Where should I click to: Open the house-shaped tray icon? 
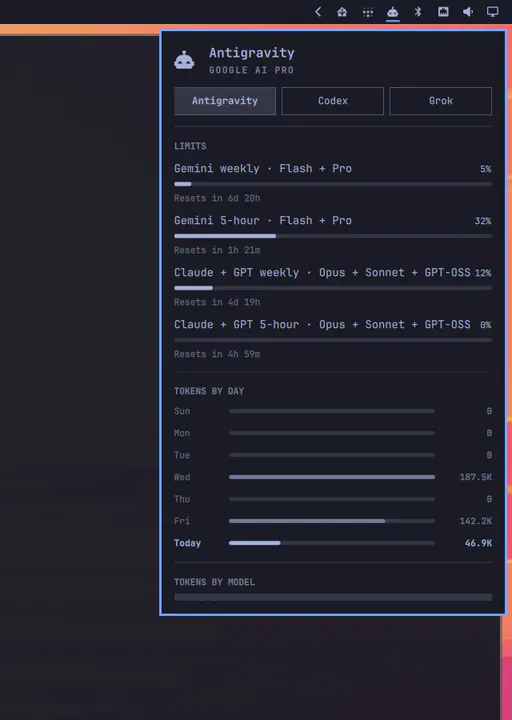[x=342, y=12]
